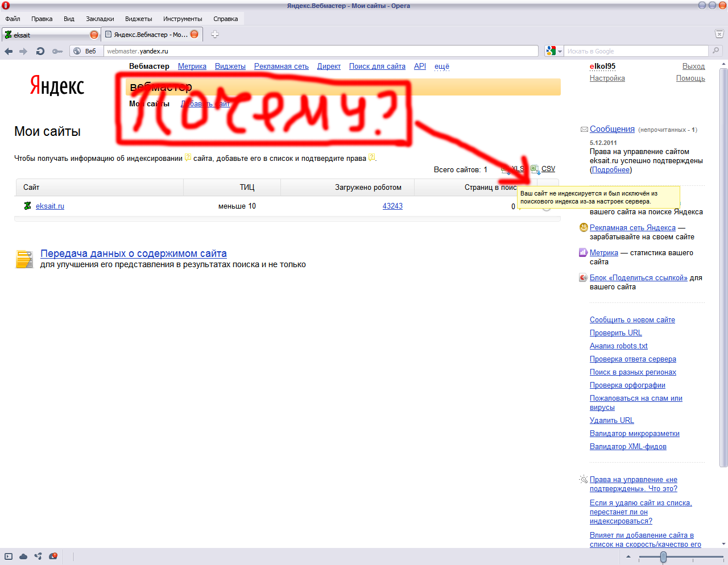728x565 pixels.
Task: Click the 'Анализ robots.txt' link
Action: [618, 346]
